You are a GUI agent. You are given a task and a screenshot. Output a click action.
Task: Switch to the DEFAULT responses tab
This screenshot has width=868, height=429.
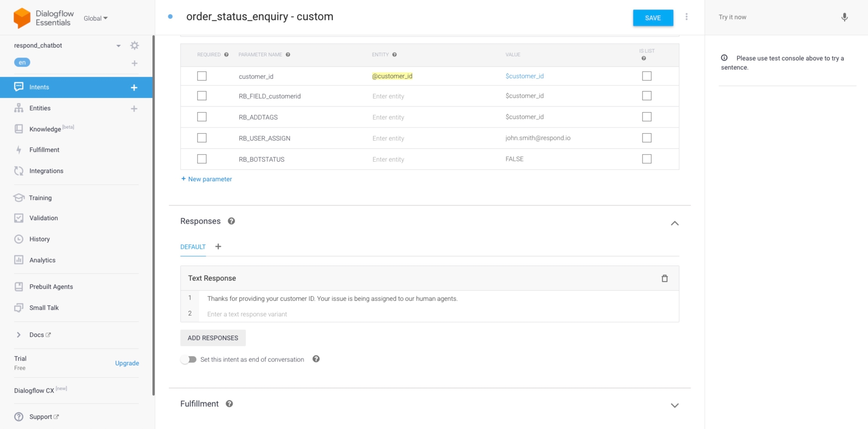(x=193, y=247)
